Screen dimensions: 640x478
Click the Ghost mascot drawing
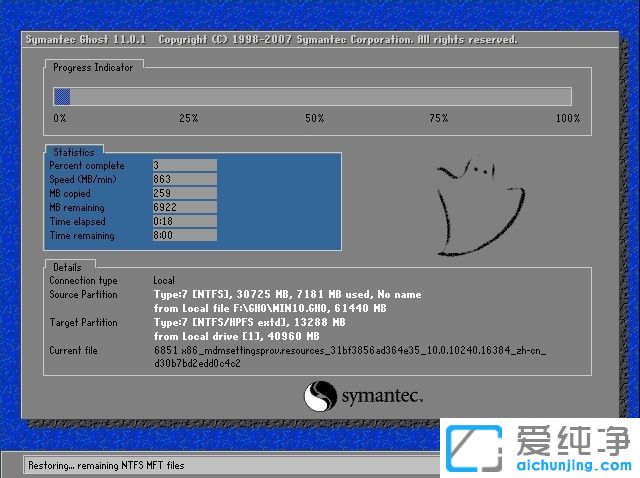click(x=477, y=207)
